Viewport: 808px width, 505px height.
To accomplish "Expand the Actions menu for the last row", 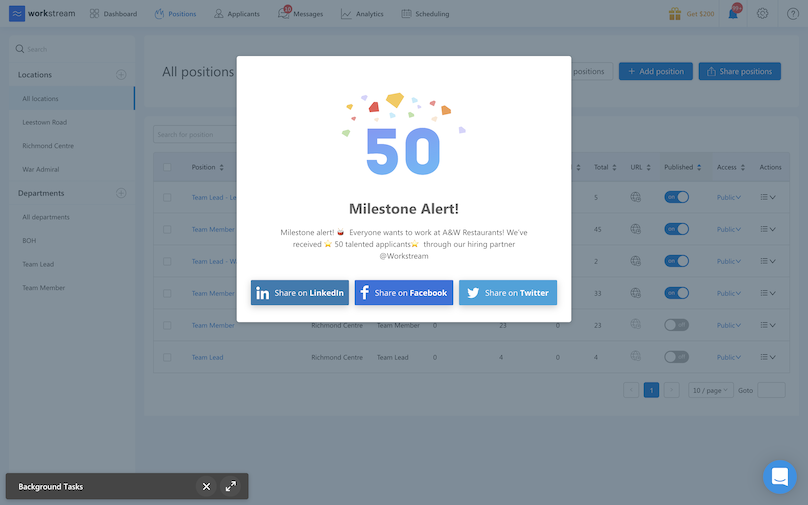I will click(768, 357).
